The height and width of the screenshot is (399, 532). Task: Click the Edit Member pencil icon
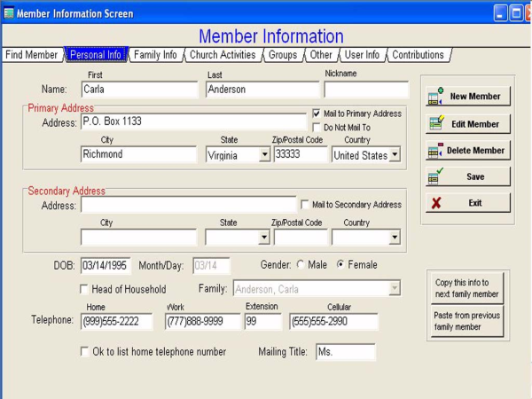pos(436,123)
